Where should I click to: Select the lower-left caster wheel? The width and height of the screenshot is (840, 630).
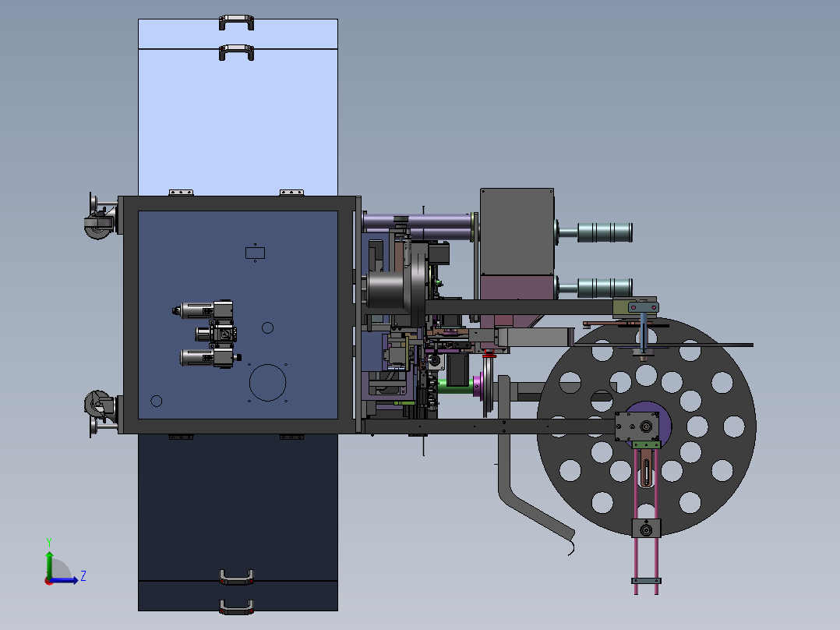coord(98,404)
